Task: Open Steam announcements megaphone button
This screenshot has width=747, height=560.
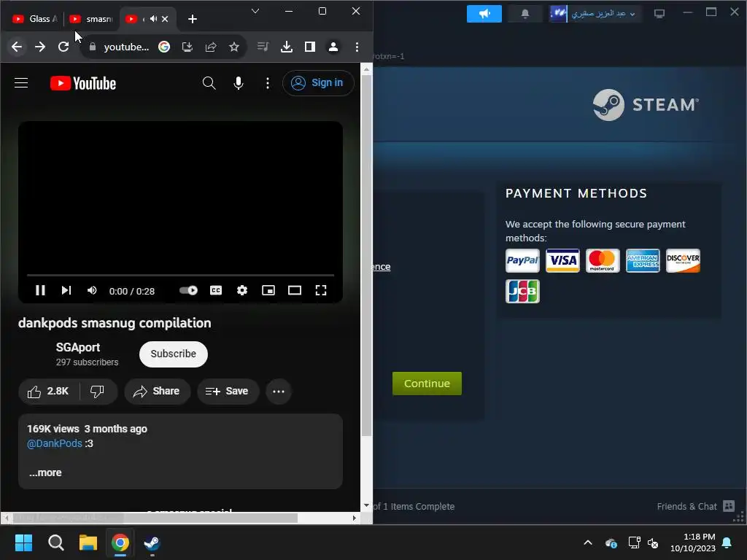Action: coord(484,13)
